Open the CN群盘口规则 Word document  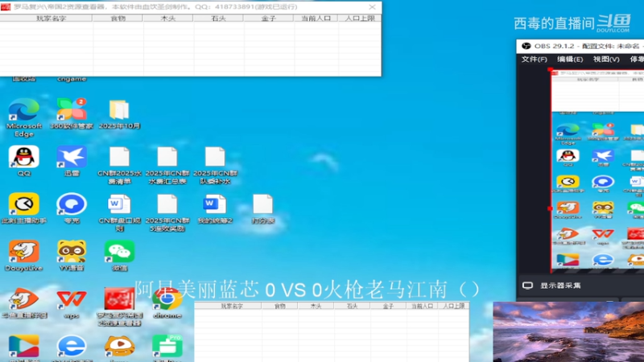[119, 213]
